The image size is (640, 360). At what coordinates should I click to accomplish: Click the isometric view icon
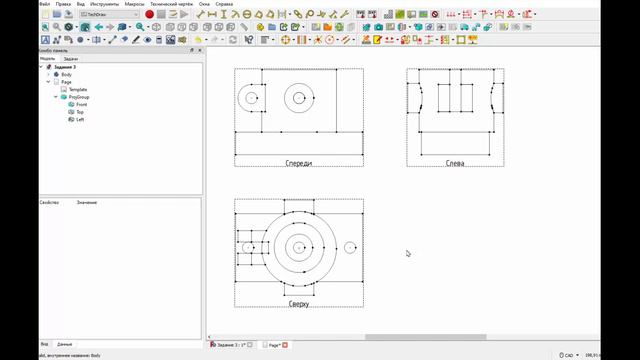pyautogui.click(x=156, y=27)
